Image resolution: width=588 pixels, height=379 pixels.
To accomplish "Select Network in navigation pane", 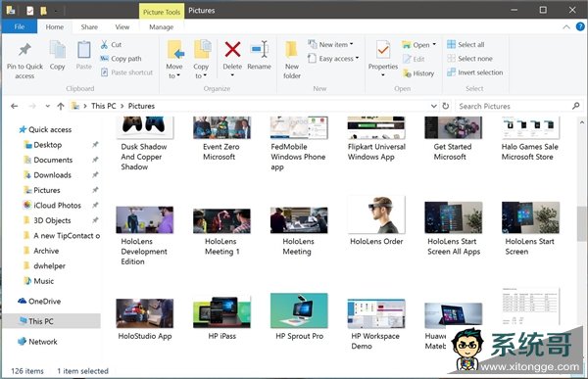I will (x=37, y=342).
